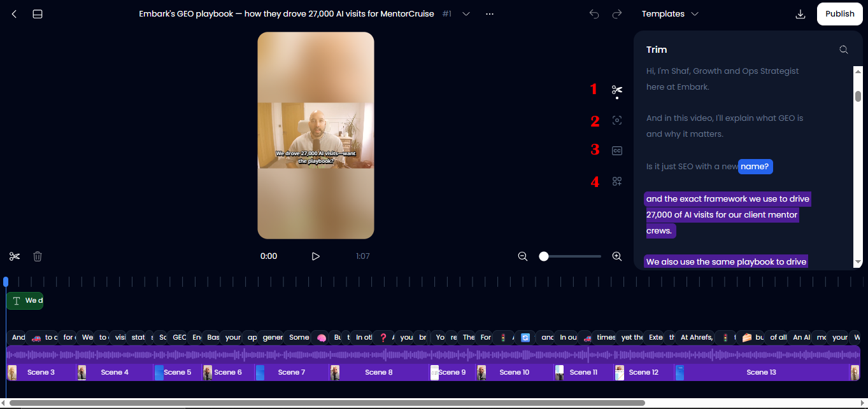Open the three-dot more options menu

click(x=490, y=14)
